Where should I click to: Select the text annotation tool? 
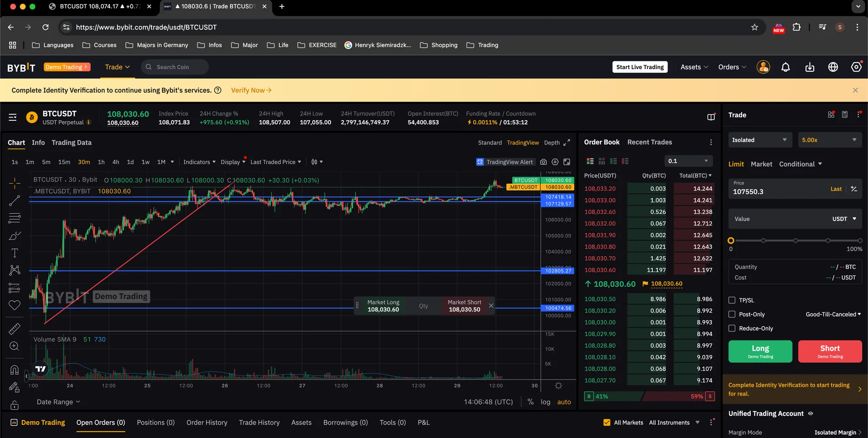(x=14, y=253)
